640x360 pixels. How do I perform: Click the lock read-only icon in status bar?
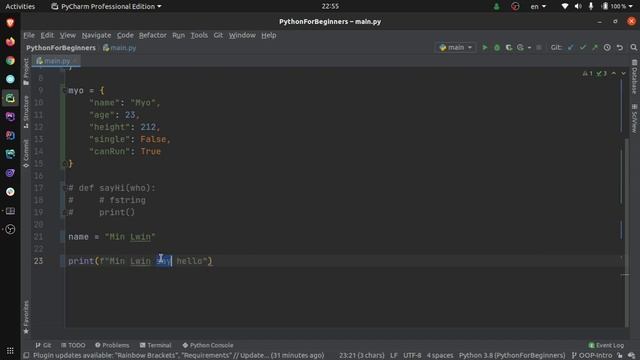click(x=620, y=356)
